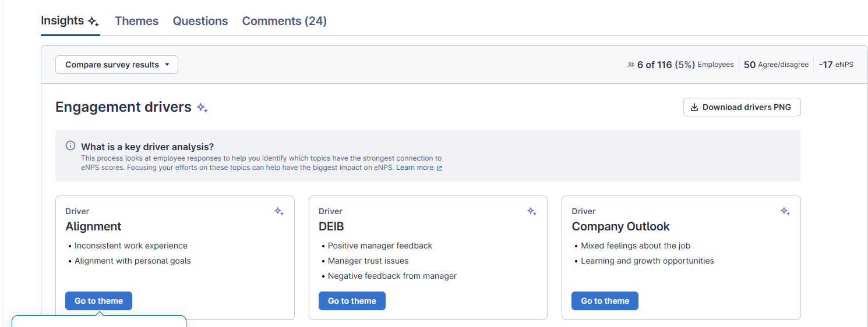868x327 pixels.
Task: Click the employees people icon in stats bar
Action: [631, 65]
